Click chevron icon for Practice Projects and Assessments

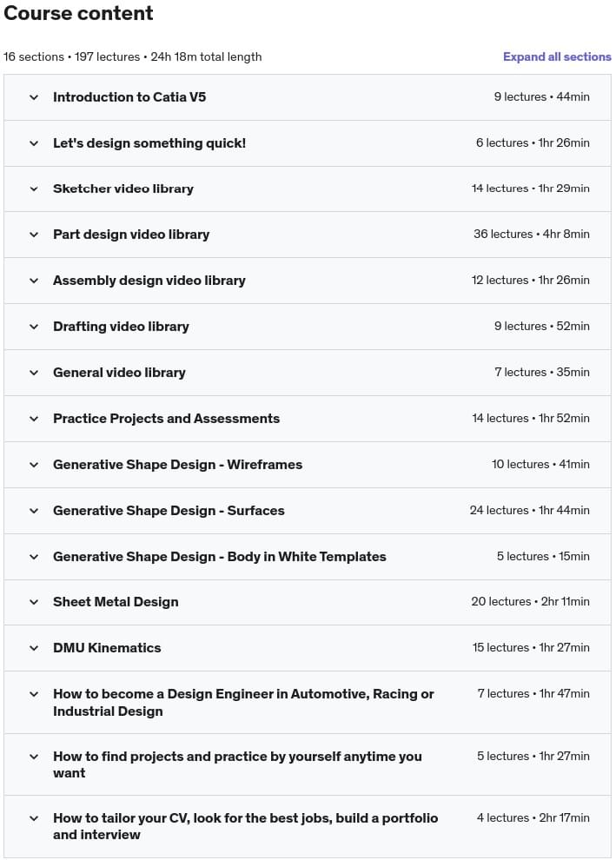[x=34, y=419]
